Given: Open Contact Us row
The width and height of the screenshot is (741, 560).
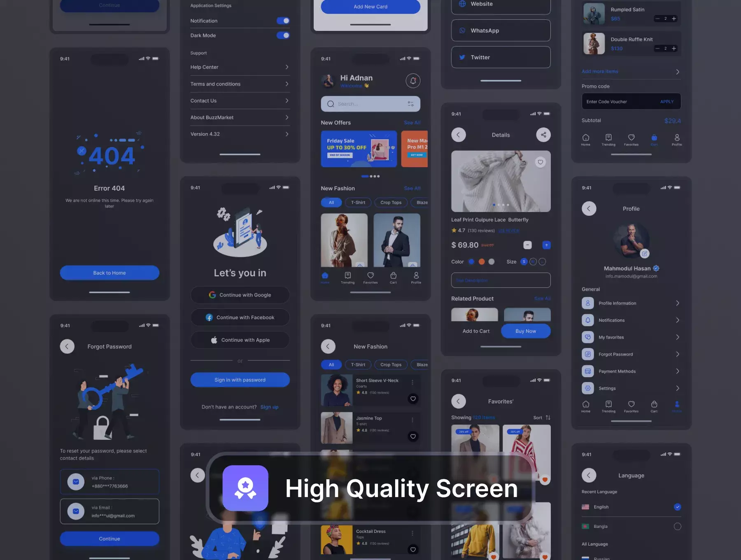Looking at the screenshot, I should [240, 100].
